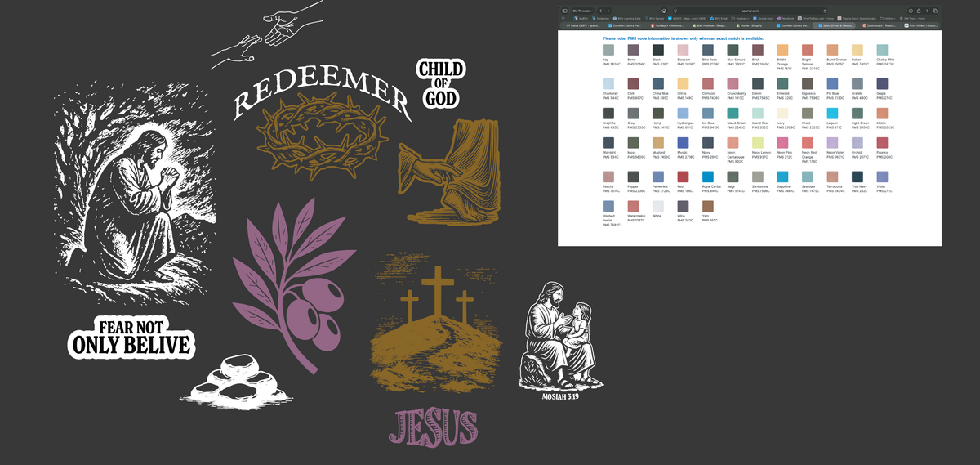Open the BYU Canvas bookmark
The height and width of the screenshot is (465, 980).
click(x=655, y=17)
